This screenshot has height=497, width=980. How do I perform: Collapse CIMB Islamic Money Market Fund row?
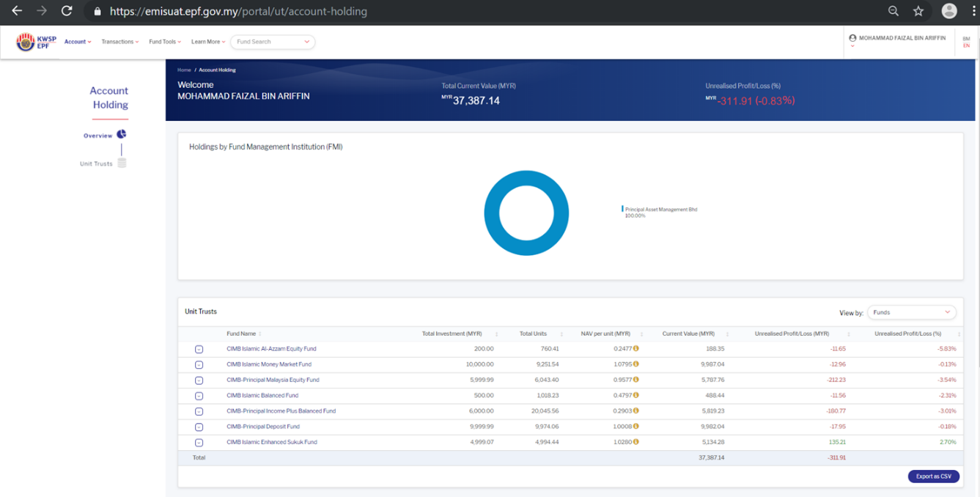pos(199,365)
